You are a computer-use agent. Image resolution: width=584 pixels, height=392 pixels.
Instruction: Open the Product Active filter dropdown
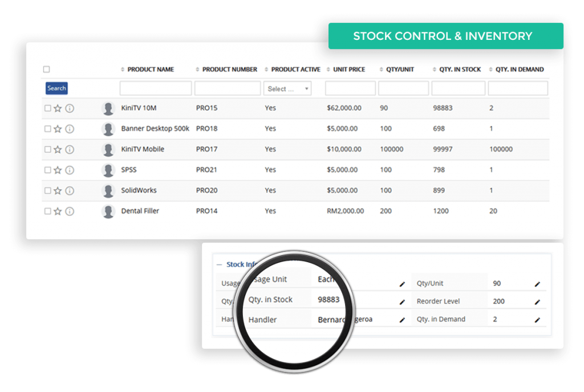pyautogui.click(x=287, y=88)
